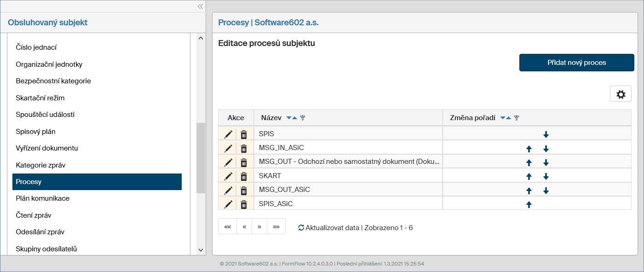Collapse the left sidebar panel
This screenshot has width=644, height=272.
(x=200, y=6)
